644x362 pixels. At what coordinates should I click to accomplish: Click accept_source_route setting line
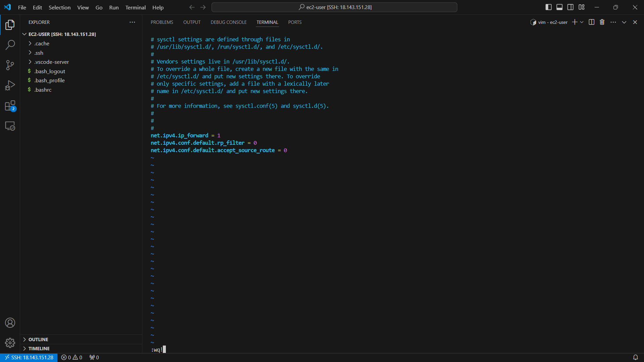coord(219,150)
